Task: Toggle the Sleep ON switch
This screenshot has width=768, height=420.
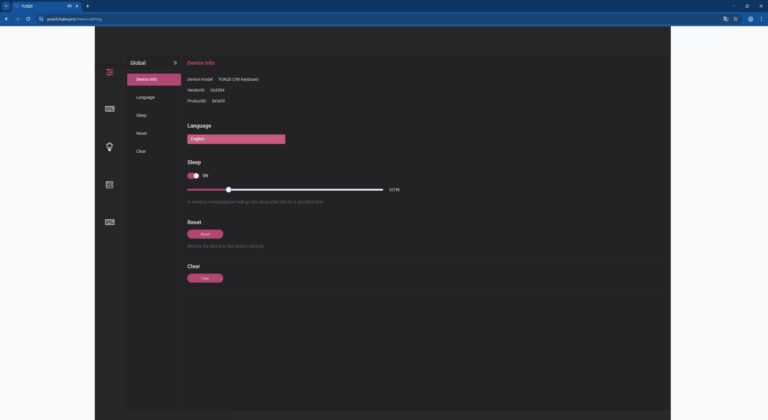Action: (x=193, y=175)
